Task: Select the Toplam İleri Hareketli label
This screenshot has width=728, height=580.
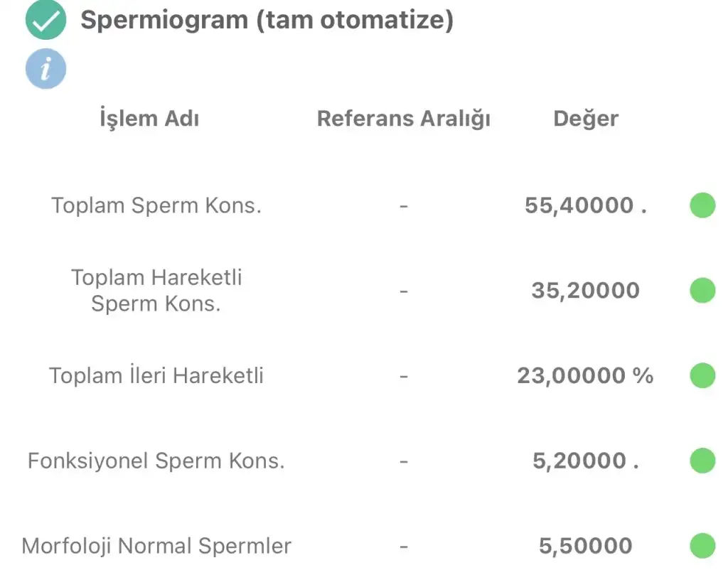Action: (156, 375)
